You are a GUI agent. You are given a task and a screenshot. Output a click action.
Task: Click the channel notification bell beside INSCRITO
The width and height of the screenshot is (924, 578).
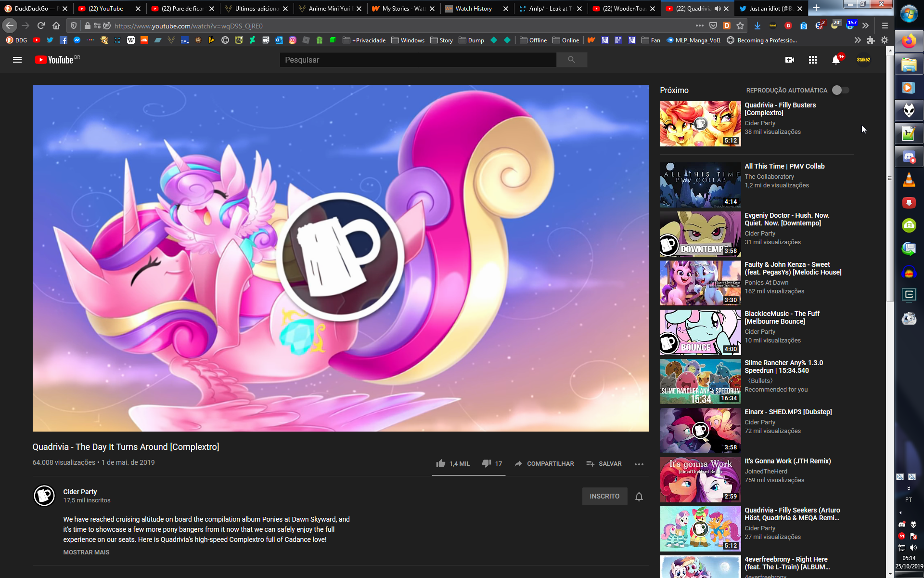(639, 497)
